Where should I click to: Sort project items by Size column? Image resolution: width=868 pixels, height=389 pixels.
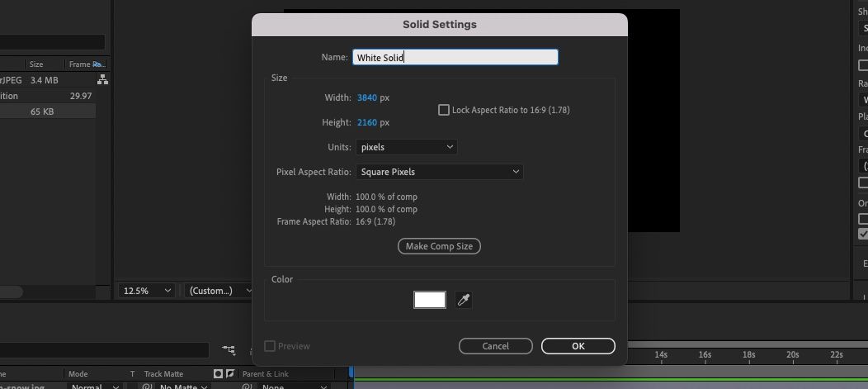[36, 64]
